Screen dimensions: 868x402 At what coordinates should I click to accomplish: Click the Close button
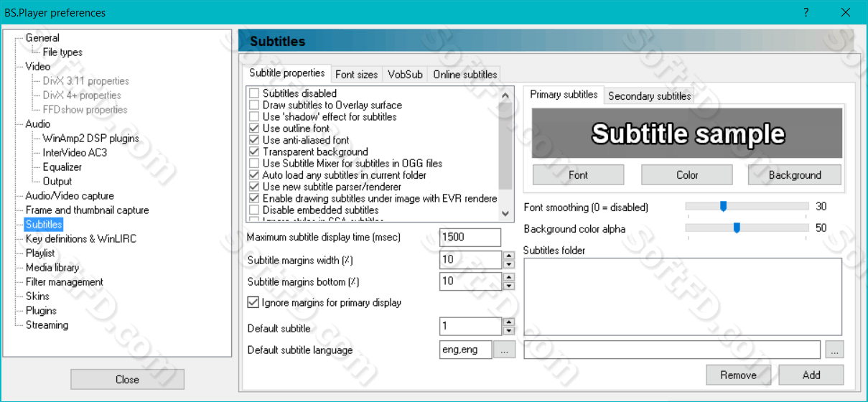[127, 379]
